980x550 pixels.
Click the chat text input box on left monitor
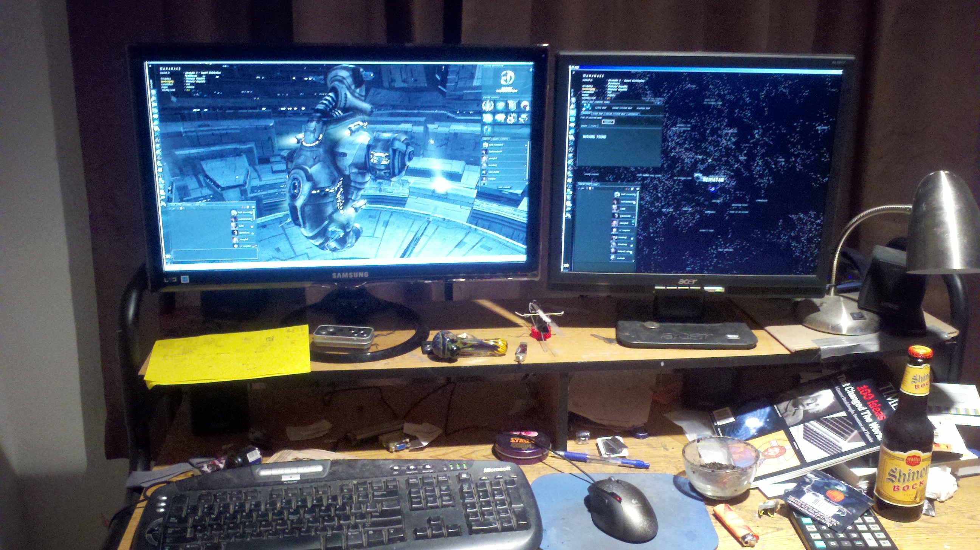[216, 255]
